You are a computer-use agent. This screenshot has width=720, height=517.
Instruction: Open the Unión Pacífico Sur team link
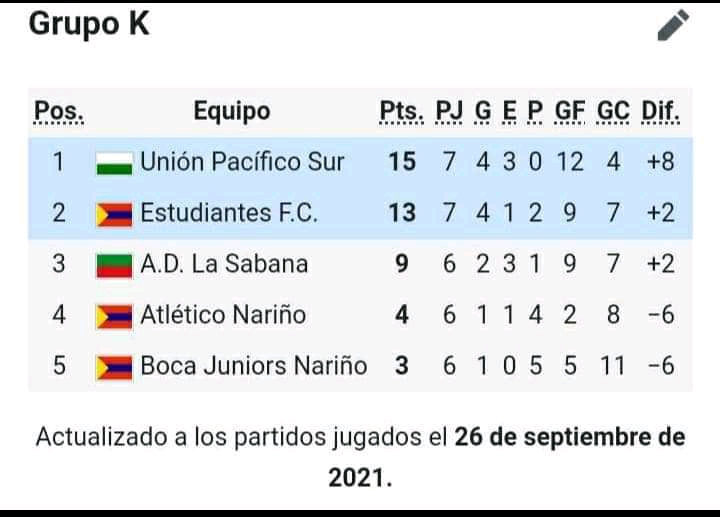(x=242, y=162)
